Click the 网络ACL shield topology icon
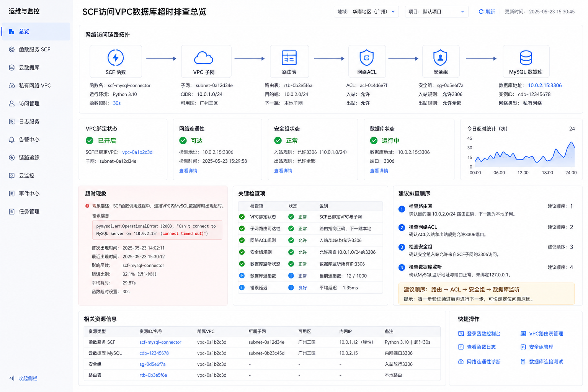This screenshot has height=392, width=588. (367, 58)
